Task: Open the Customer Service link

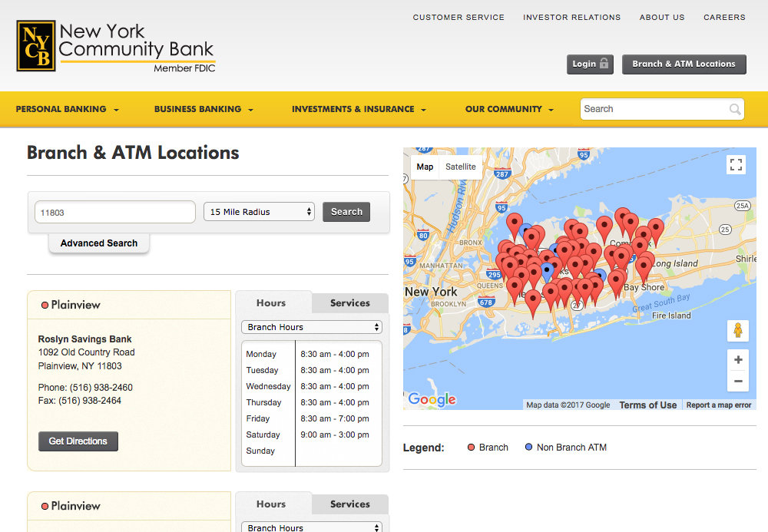Action: 458,17
